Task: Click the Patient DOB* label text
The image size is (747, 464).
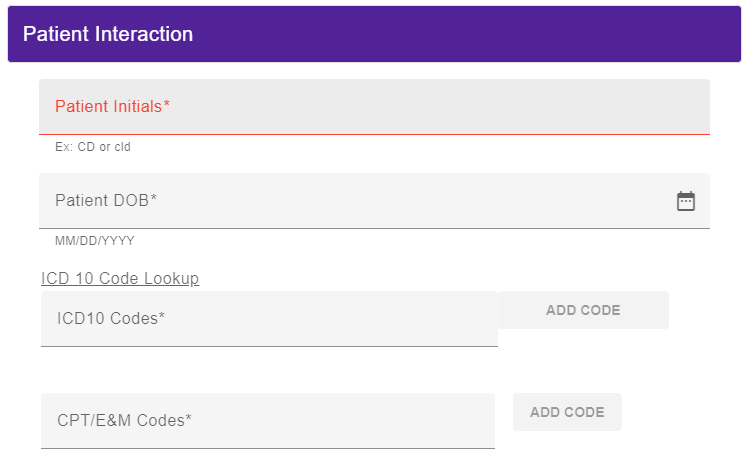Action: [x=106, y=200]
